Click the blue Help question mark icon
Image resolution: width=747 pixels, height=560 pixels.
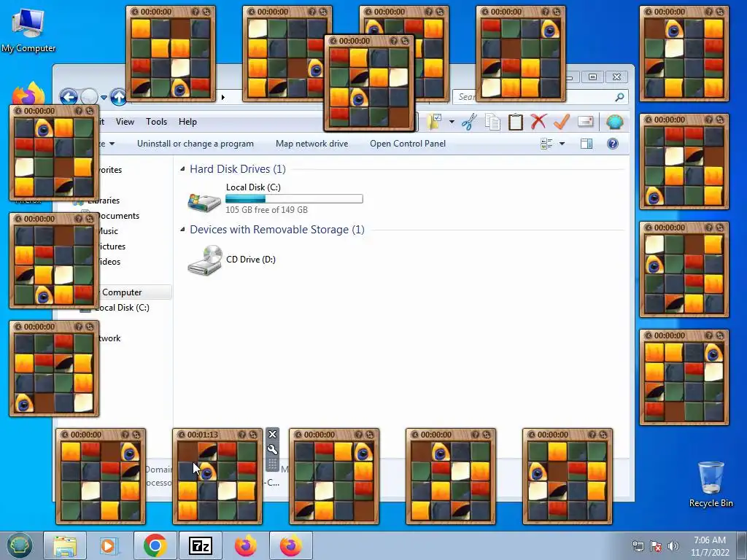click(613, 144)
